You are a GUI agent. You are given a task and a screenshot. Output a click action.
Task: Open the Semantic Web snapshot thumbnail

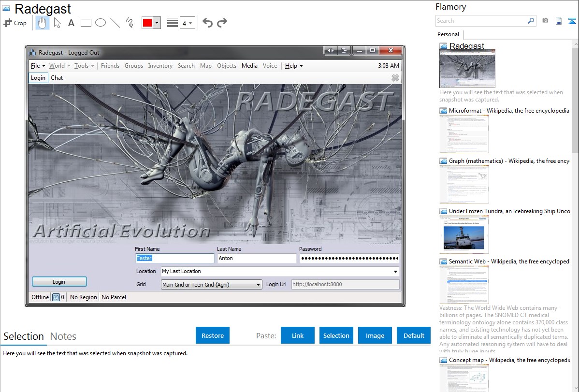pyautogui.click(x=464, y=285)
